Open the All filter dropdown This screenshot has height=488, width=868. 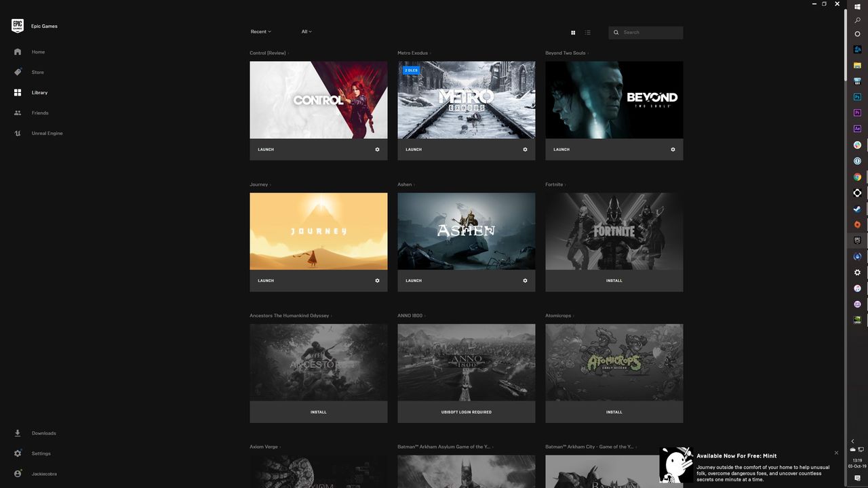tap(307, 32)
